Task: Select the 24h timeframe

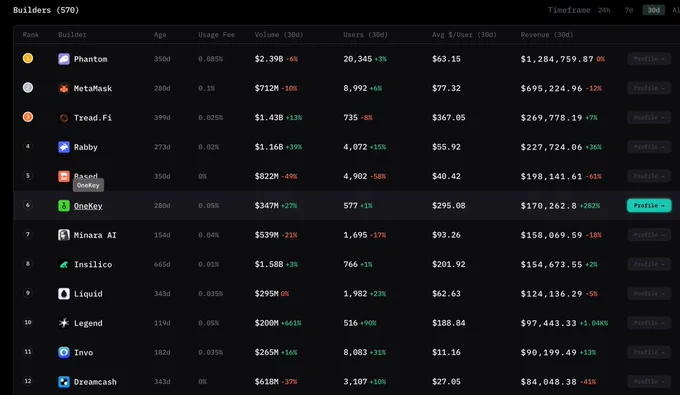Action: pos(604,10)
